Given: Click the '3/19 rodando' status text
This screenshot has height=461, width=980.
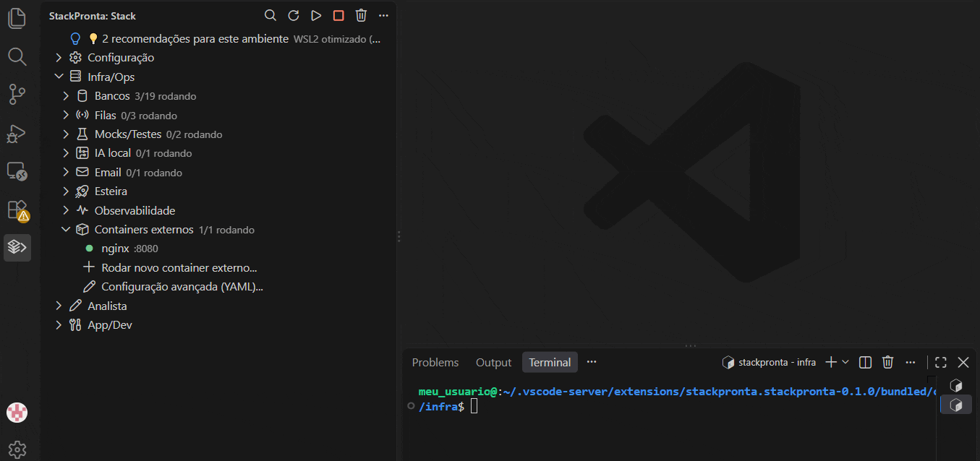Looking at the screenshot, I should coord(166,96).
